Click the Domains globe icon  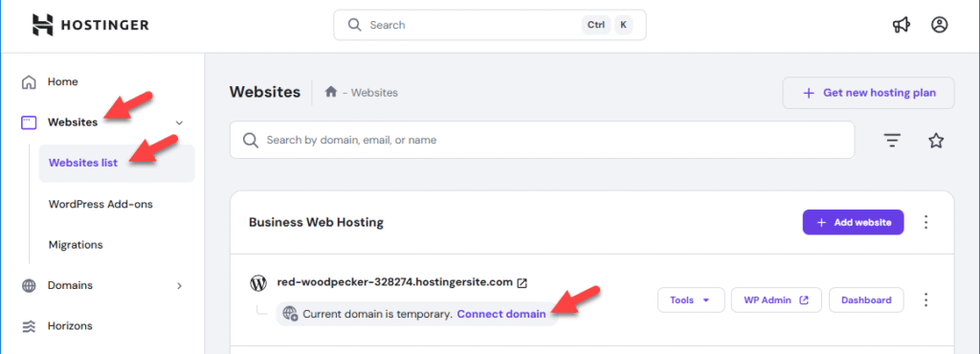click(29, 286)
